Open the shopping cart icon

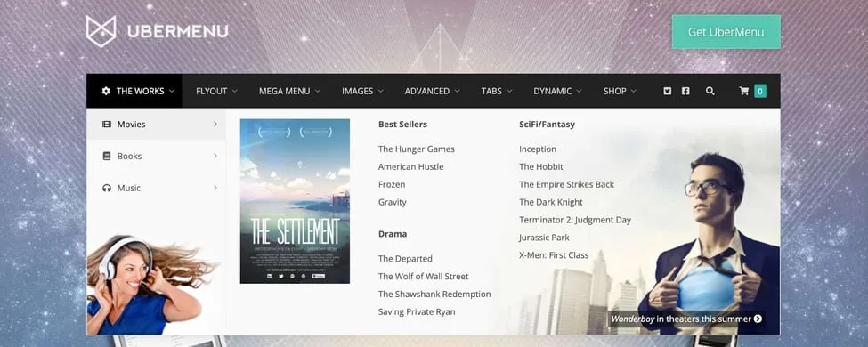744,92
